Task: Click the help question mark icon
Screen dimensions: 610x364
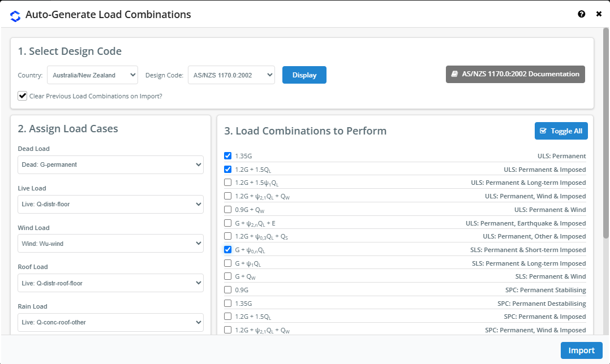Action: click(x=581, y=14)
